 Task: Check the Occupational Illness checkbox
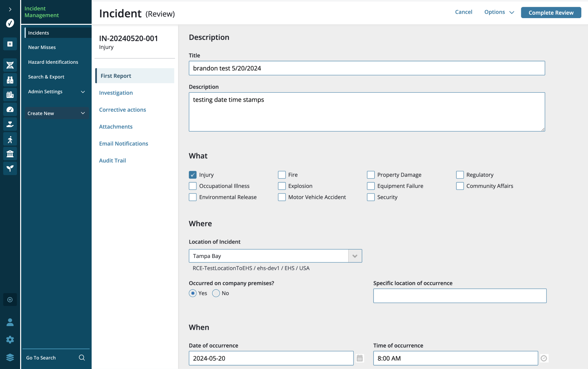(193, 186)
